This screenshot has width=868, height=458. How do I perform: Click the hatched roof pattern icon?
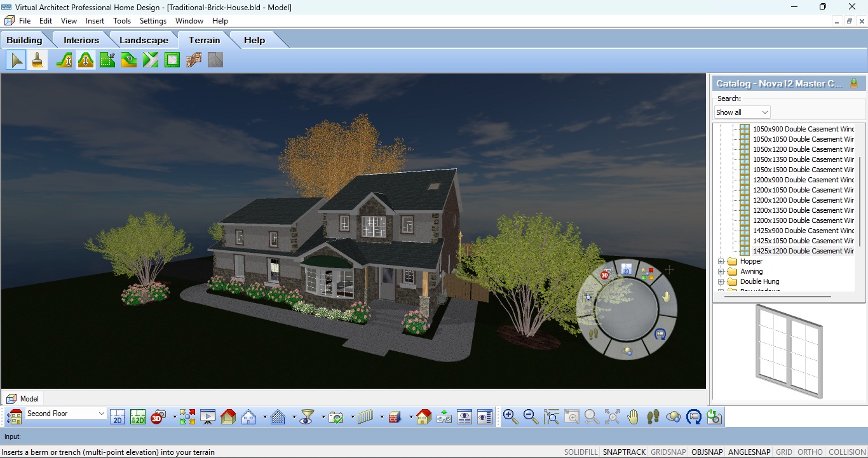[278, 417]
